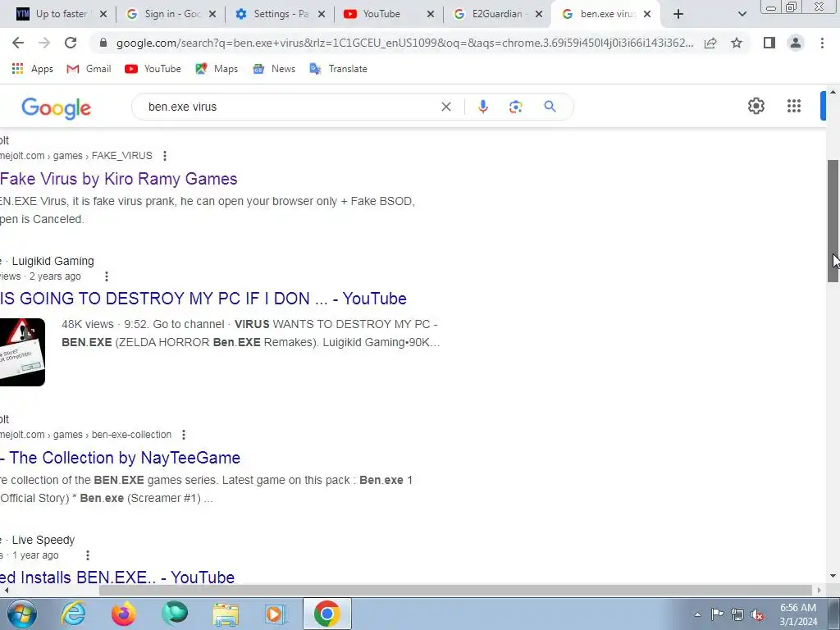Launch Firefox from taskbar

[123, 614]
